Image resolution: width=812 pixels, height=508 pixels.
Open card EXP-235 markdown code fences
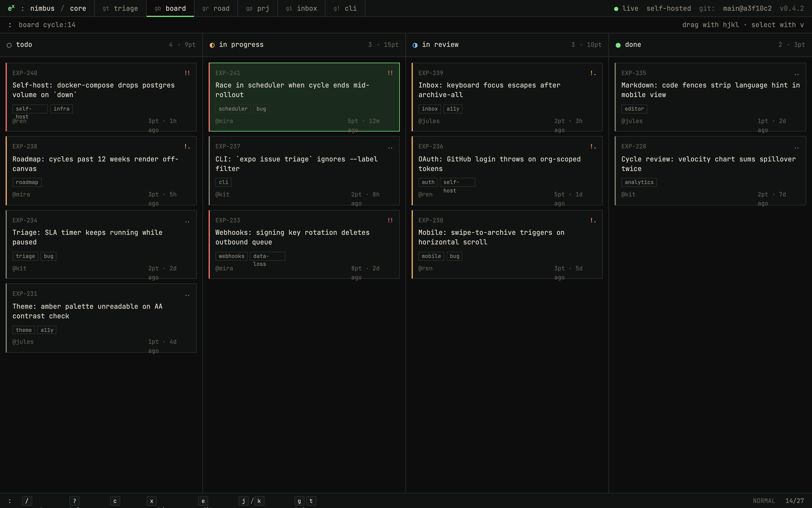pyautogui.click(x=710, y=97)
